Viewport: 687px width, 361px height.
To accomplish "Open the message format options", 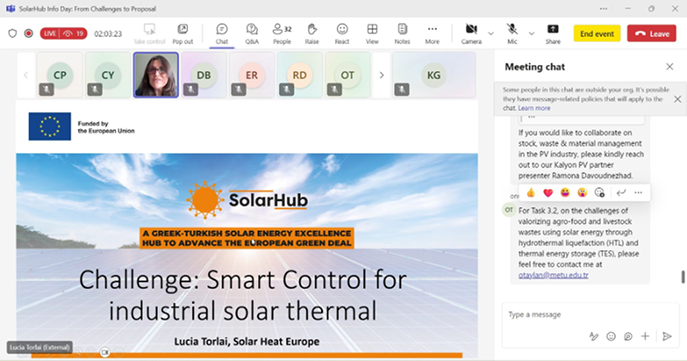I will click(x=594, y=336).
